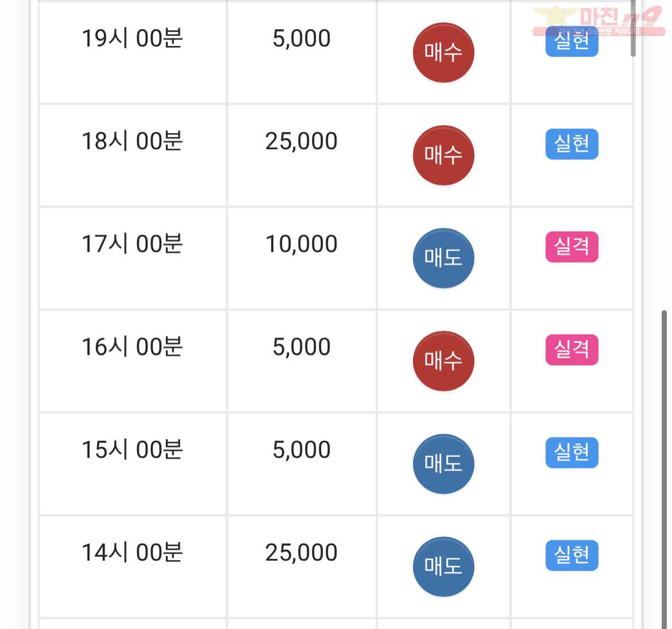The image size is (672, 629).
Task: Click the 16시 00분 time cell
Action: click(x=132, y=361)
